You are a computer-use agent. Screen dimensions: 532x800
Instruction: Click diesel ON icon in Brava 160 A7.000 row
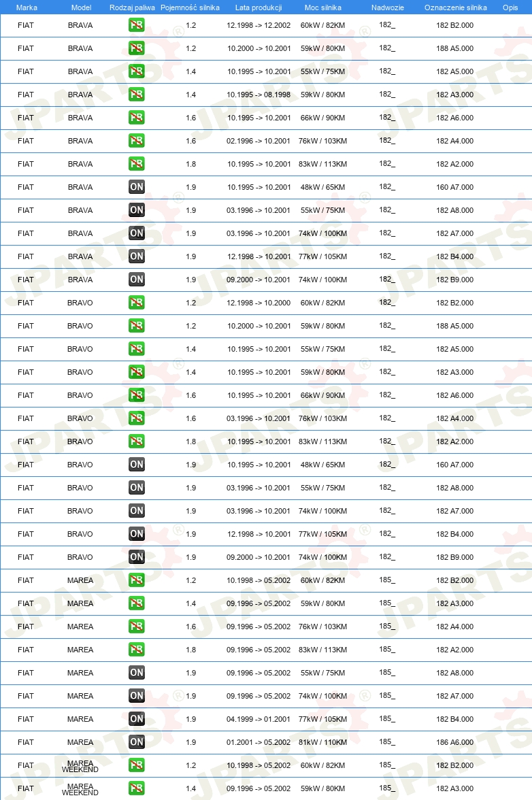(x=136, y=186)
